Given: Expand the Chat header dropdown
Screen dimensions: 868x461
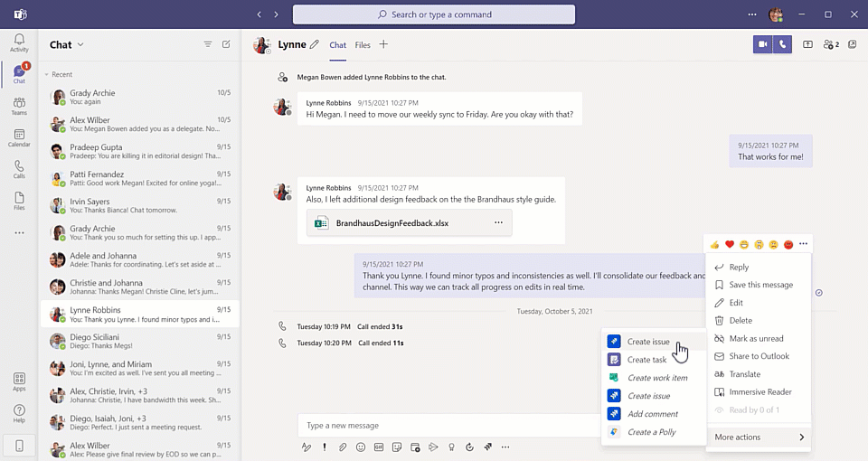Looking at the screenshot, I should coord(80,44).
